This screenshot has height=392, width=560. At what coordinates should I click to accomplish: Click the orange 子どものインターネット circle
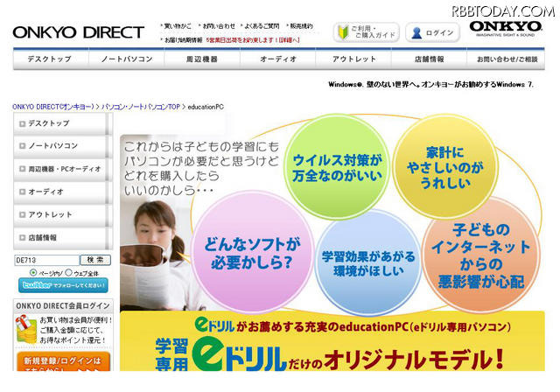(481, 255)
